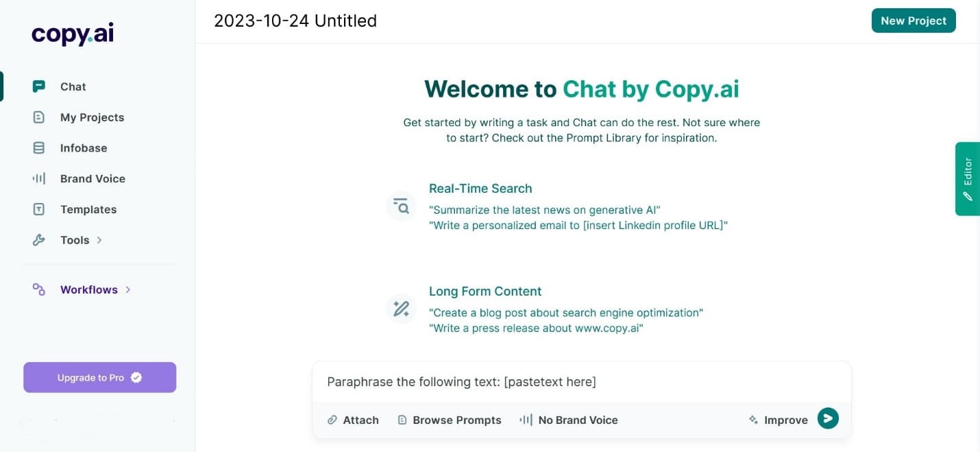Screen dimensions: 980x452
Task: Expand the Tools submenu chevron
Action: point(99,240)
